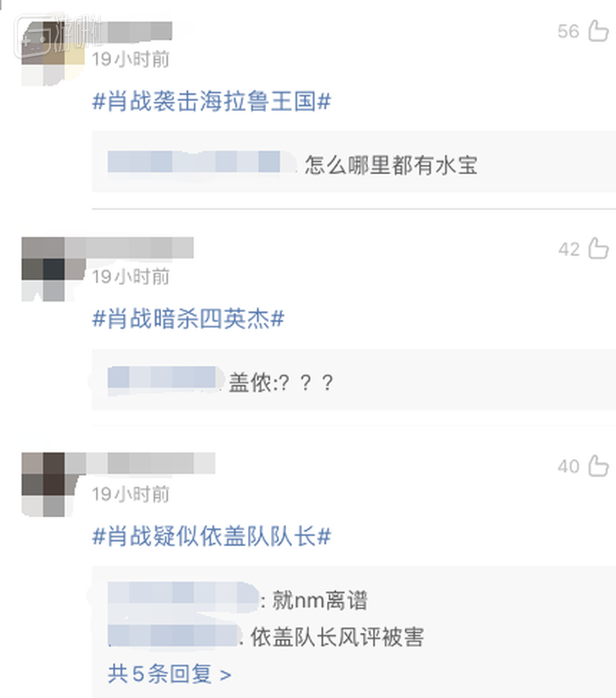Open second commenter's pixelated avatar
616x698 pixels.
[53, 269]
